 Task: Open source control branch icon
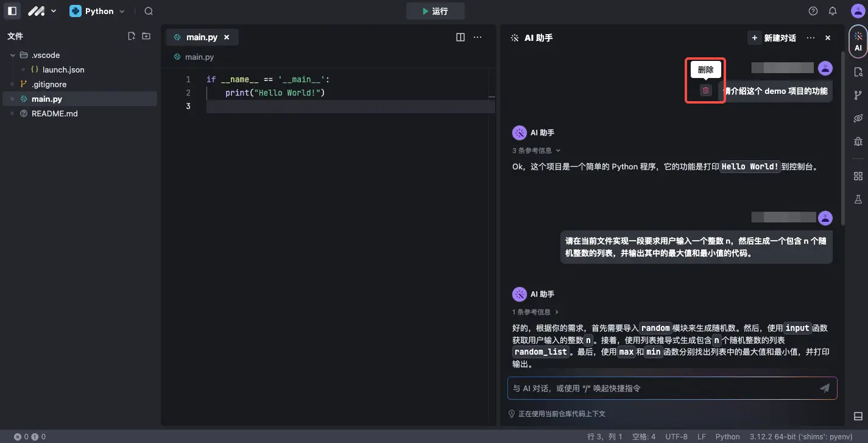(x=858, y=95)
